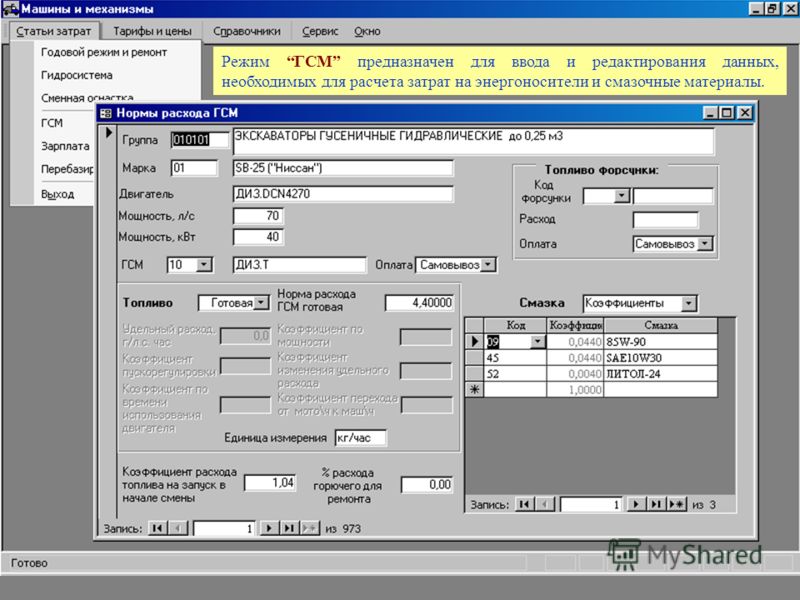This screenshot has width=800, height=600.
Task: Click new record button in main form navigator
Action: point(310,528)
